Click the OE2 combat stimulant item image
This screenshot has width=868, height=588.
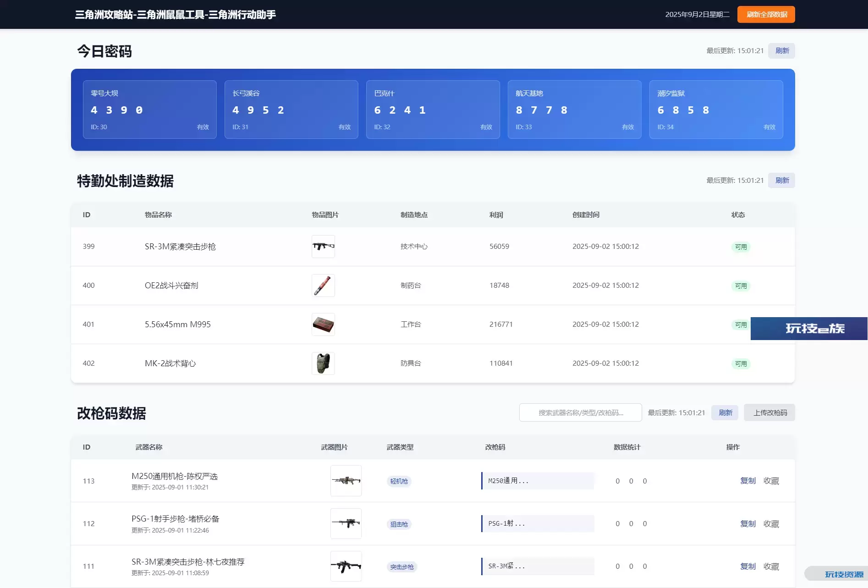point(323,286)
